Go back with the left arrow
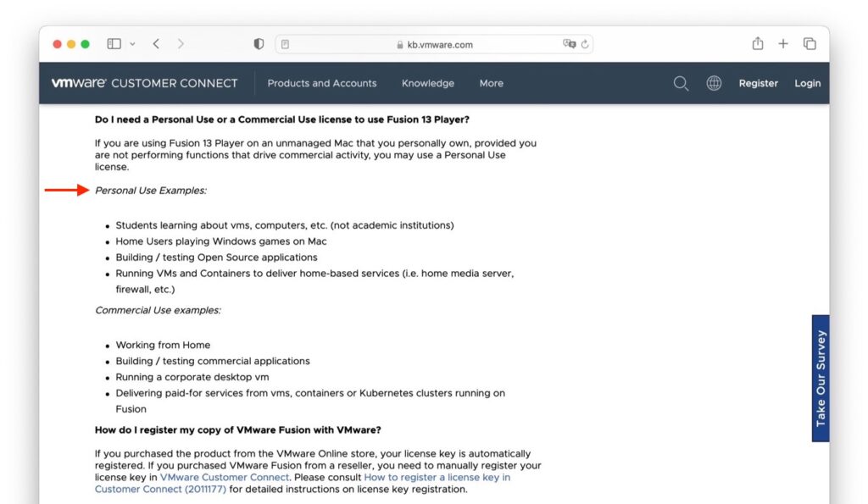Viewport: 868px width, 504px height. coord(156,44)
